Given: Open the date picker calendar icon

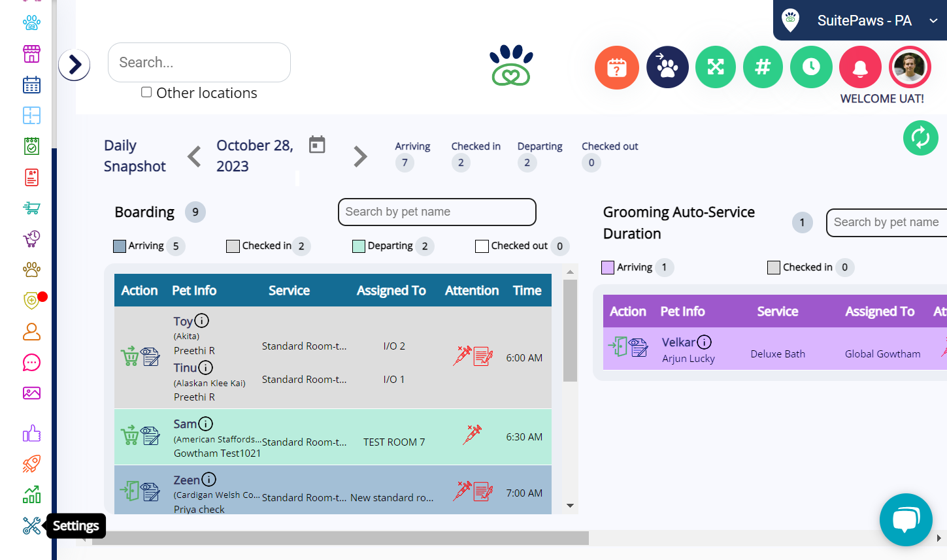Looking at the screenshot, I should coord(317,144).
